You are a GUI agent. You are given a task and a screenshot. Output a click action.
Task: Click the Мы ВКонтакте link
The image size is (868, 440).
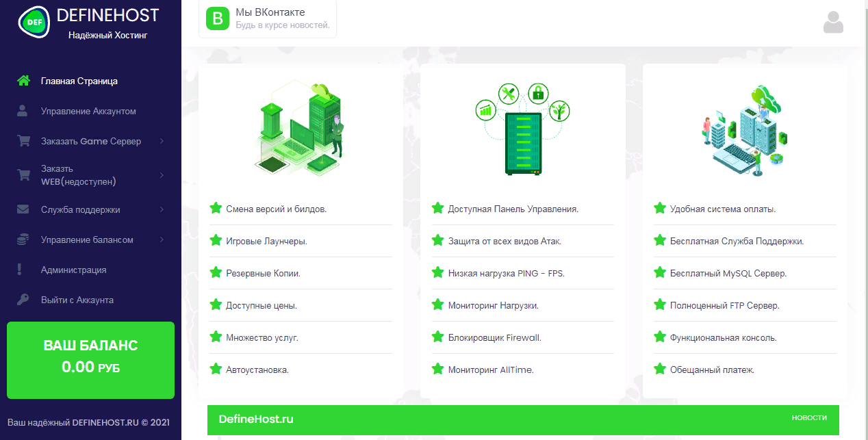[270, 12]
